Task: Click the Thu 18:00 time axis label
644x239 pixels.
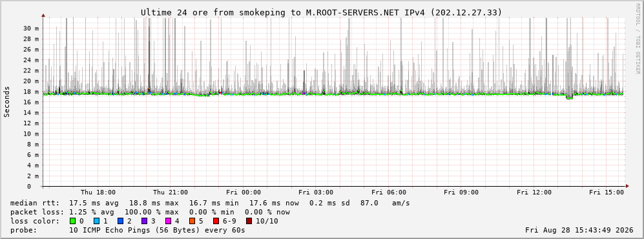Action: pos(98,192)
